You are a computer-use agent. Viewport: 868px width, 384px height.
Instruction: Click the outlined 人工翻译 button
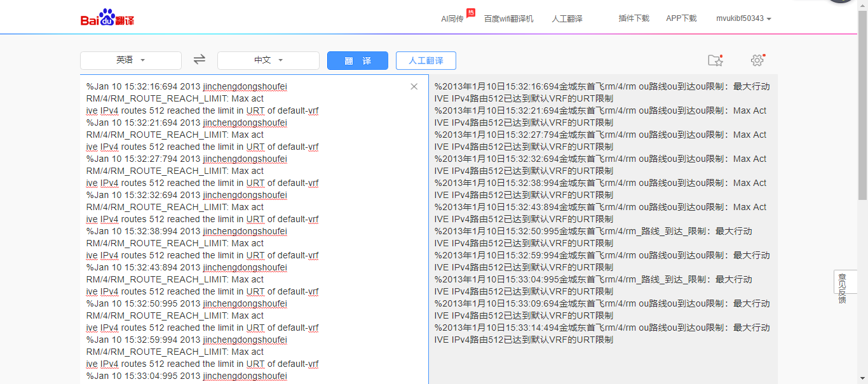coord(426,61)
